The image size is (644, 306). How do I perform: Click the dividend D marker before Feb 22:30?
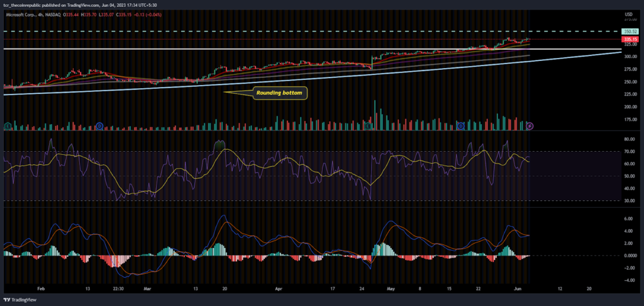(x=99, y=125)
